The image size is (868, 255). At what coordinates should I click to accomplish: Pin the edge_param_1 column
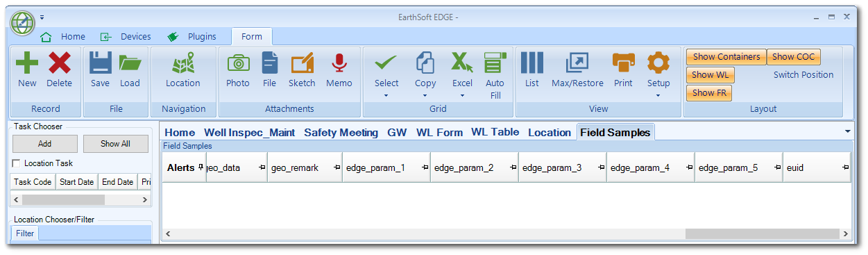tap(425, 168)
